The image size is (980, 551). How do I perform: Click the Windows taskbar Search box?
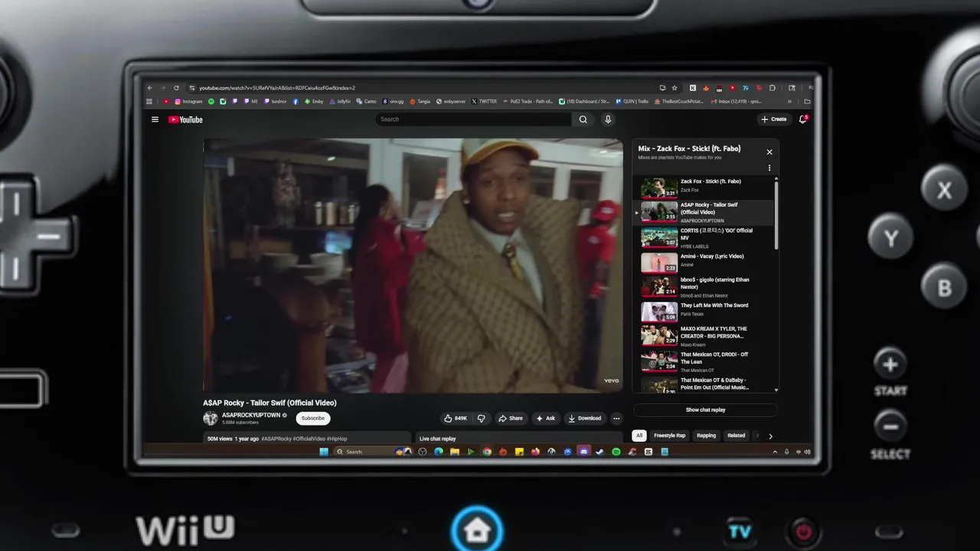coord(373,452)
